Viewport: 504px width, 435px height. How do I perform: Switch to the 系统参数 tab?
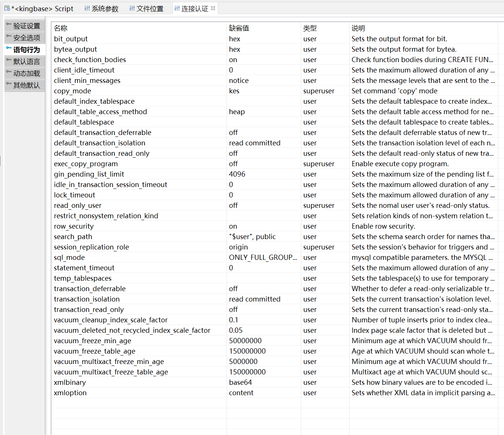tap(105, 9)
